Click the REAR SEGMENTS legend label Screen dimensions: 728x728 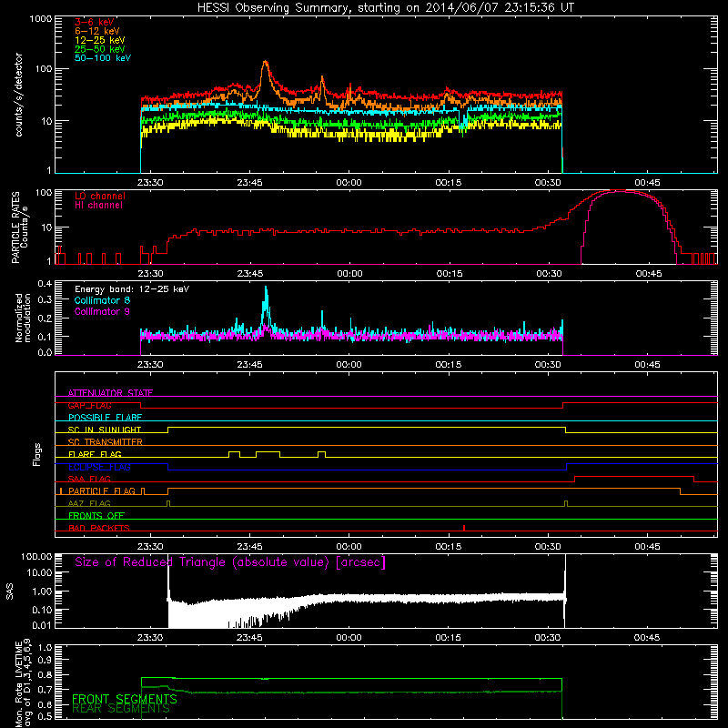(121, 709)
